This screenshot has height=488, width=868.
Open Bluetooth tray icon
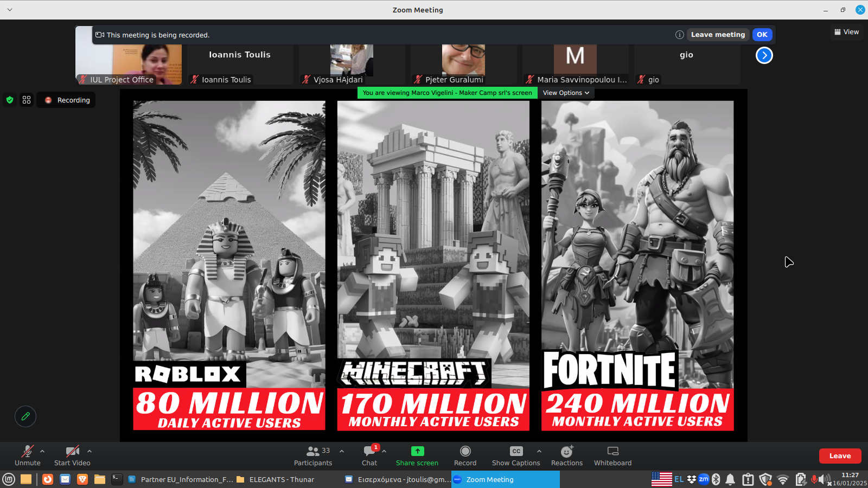(x=716, y=479)
